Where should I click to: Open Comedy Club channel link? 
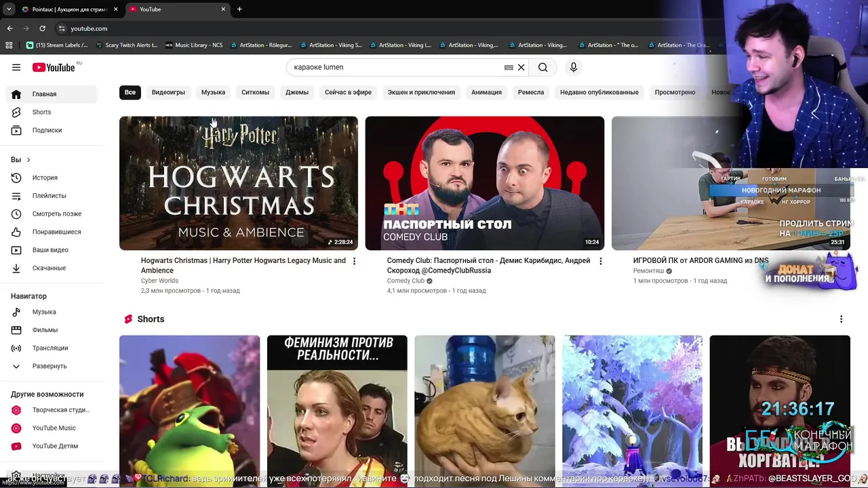pyautogui.click(x=406, y=281)
